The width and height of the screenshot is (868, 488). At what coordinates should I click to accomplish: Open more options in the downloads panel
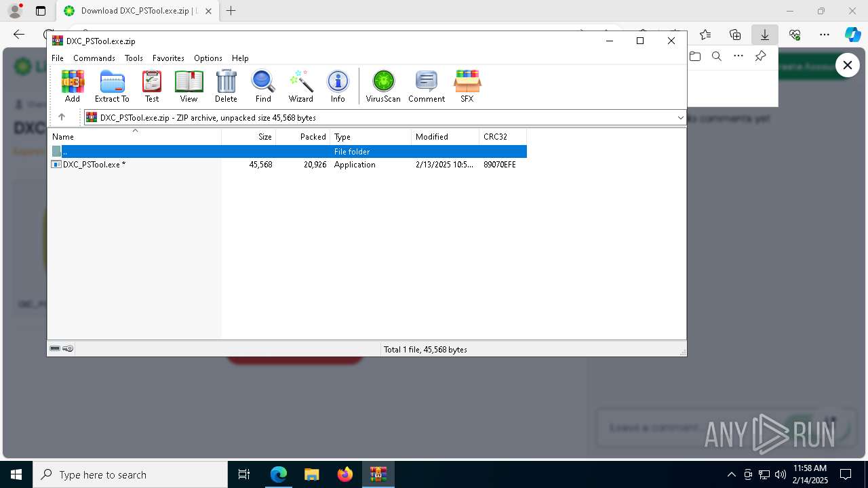(x=738, y=56)
